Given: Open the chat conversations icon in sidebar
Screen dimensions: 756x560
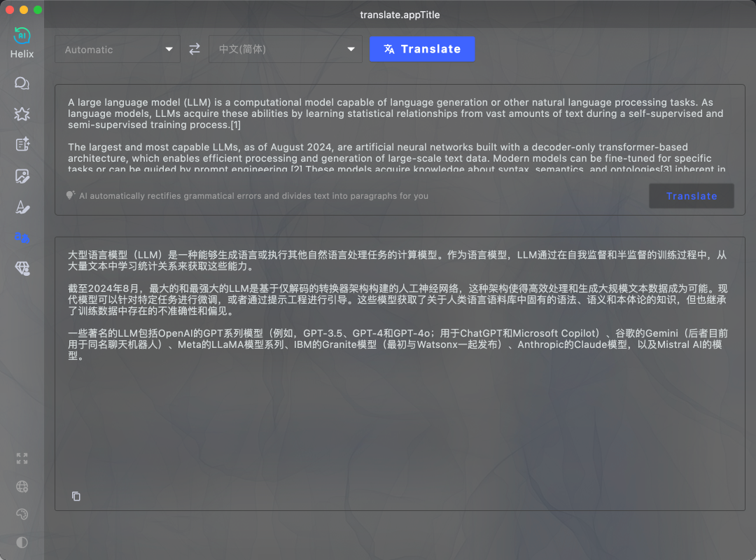Looking at the screenshot, I should 22,83.
